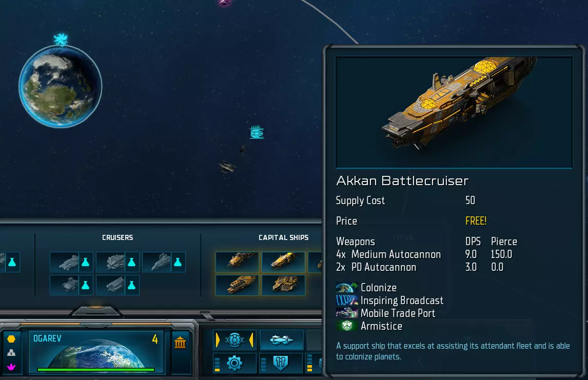Click the Ogarev planet portrait
Image resolution: width=588 pixels, height=380 pixels.
tap(96, 351)
